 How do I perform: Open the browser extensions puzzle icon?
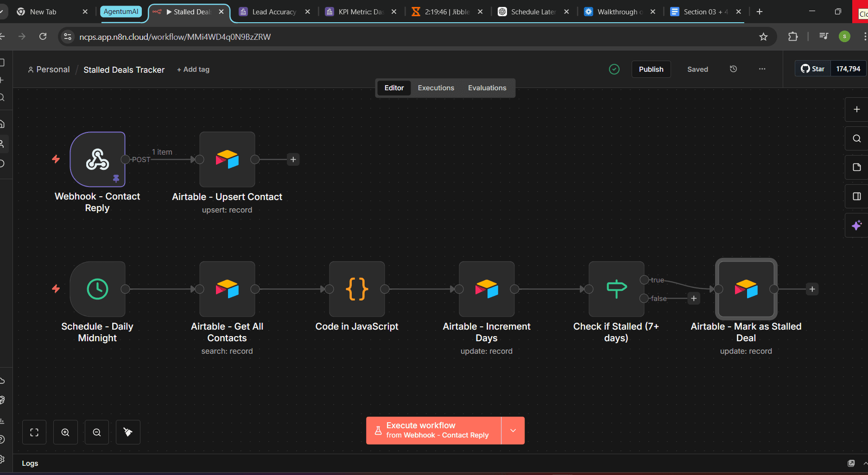tap(793, 37)
